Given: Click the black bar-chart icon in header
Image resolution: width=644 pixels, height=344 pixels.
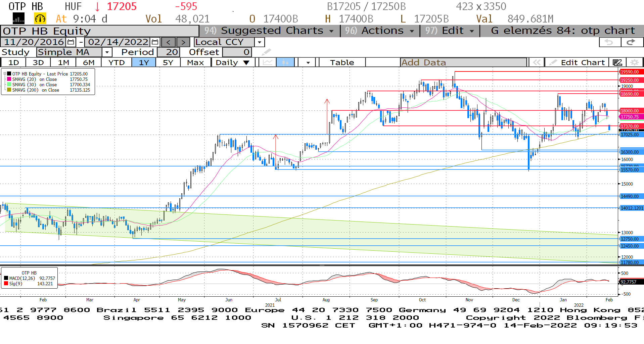Looking at the screenshot, I should (x=18, y=18).
